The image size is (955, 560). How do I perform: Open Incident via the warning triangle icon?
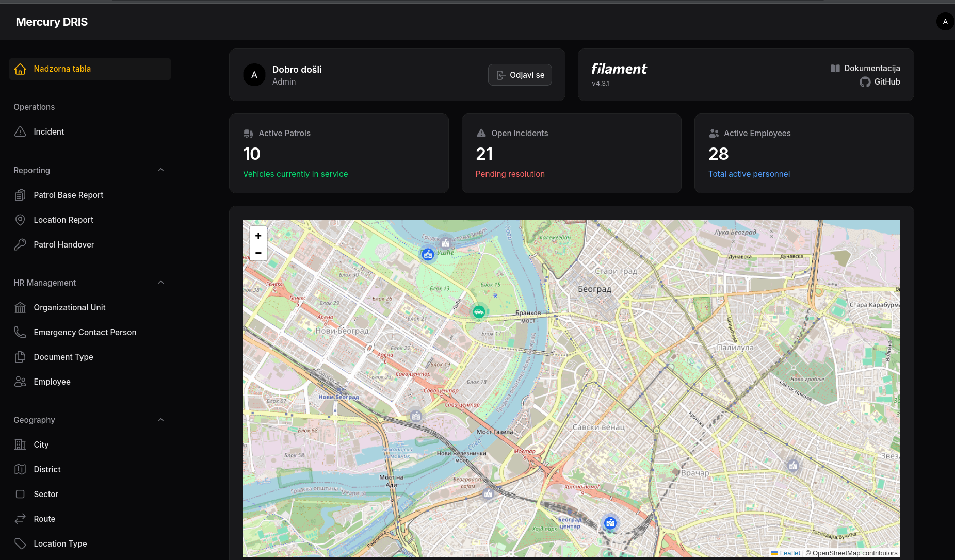[20, 131]
